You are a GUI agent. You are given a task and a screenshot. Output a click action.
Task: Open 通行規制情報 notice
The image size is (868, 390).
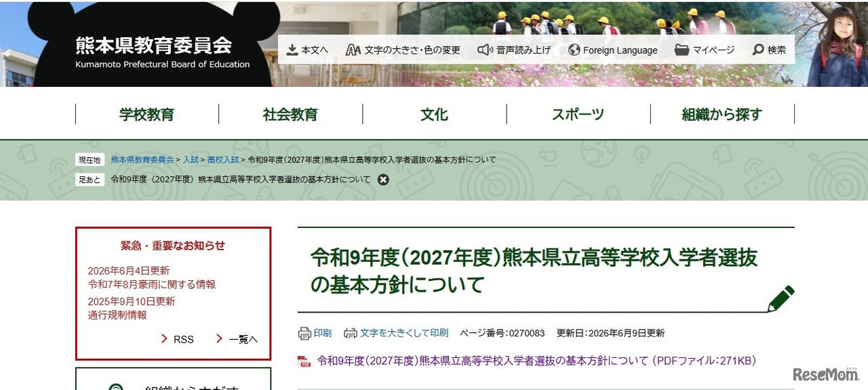[x=117, y=315]
